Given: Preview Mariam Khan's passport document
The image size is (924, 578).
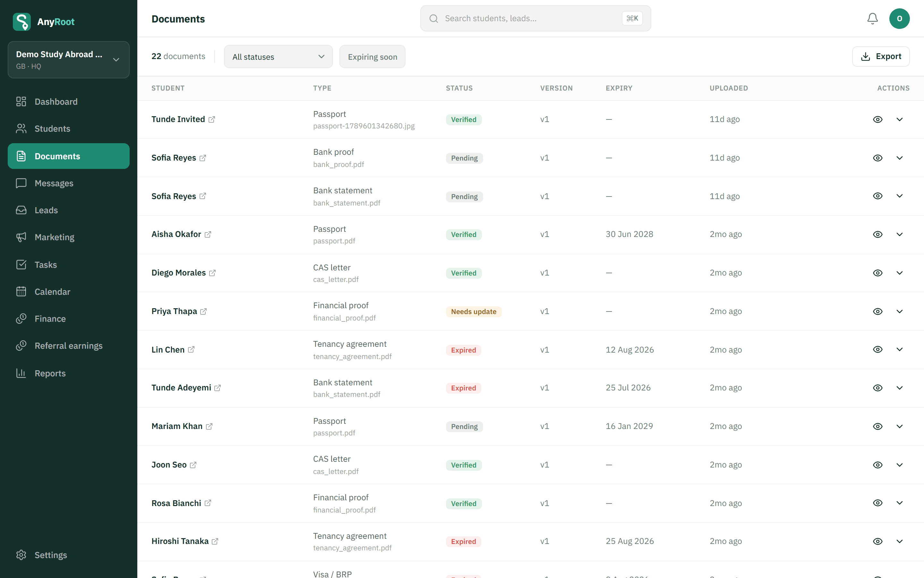Looking at the screenshot, I should [x=878, y=426].
